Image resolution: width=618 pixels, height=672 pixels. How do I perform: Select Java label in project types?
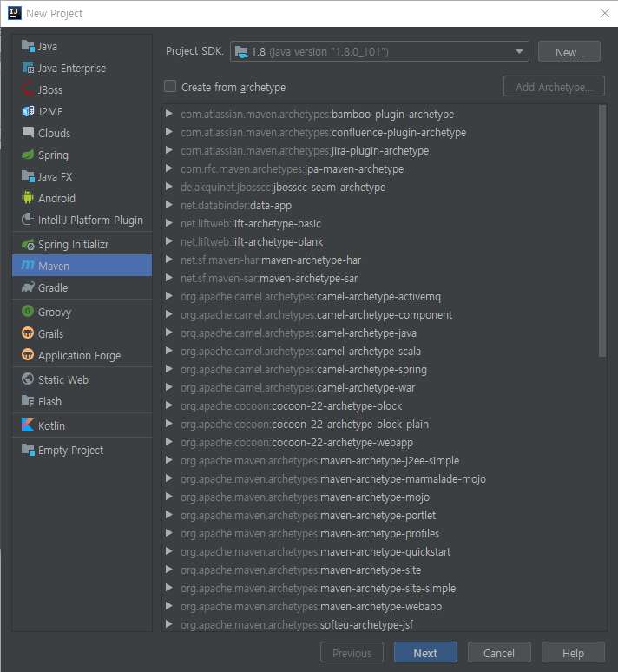coord(48,46)
